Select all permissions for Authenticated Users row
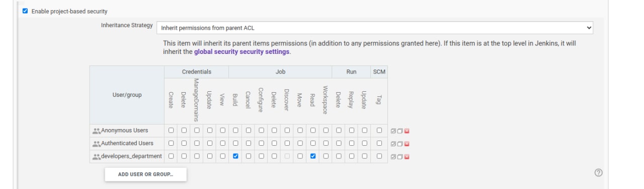This screenshot has height=189, width=644. tap(393, 144)
